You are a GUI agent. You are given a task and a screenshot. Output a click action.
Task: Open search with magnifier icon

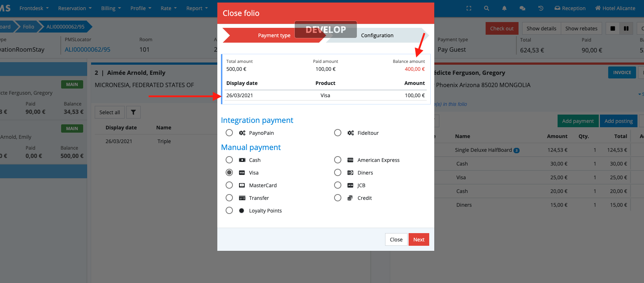pyautogui.click(x=487, y=8)
